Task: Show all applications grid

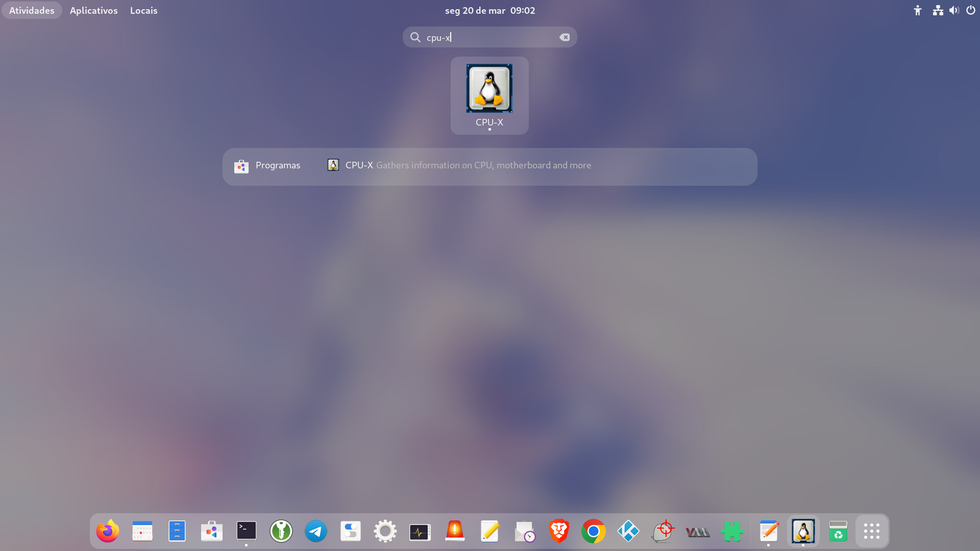Action: pyautogui.click(x=872, y=531)
